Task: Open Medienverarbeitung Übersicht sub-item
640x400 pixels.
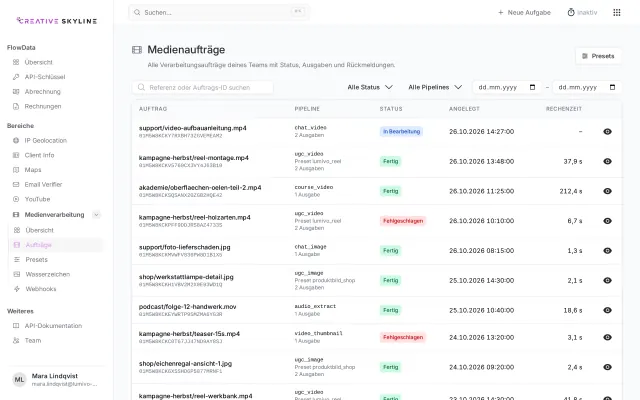Action: [40, 230]
